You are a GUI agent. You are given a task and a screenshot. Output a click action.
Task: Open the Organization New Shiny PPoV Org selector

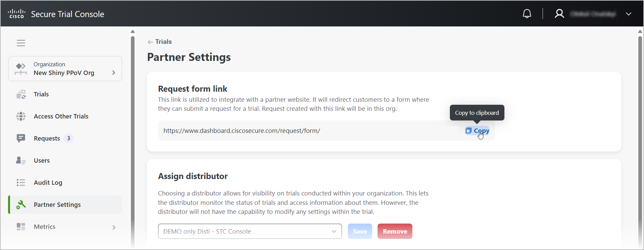(x=65, y=69)
